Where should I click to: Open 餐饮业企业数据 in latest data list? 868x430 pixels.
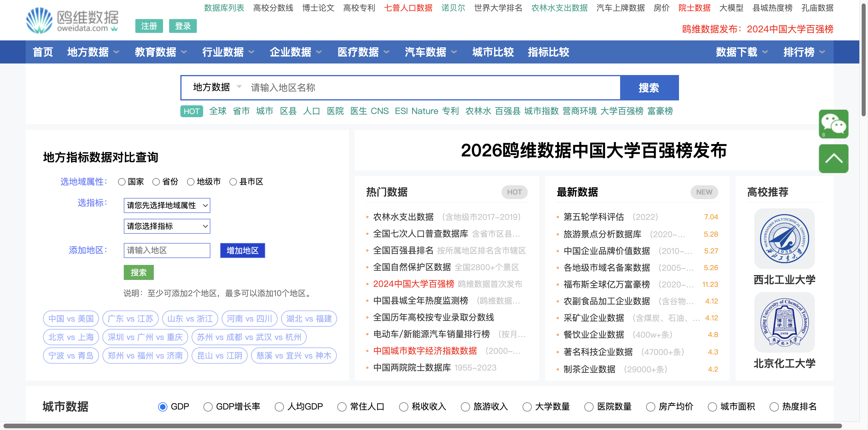(593, 335)
